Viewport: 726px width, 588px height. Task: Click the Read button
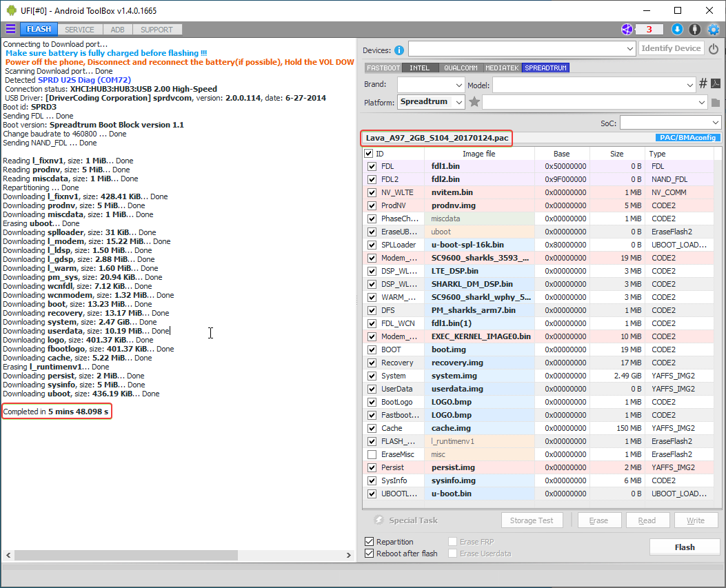pyautogui.click(x=647, y=520)
